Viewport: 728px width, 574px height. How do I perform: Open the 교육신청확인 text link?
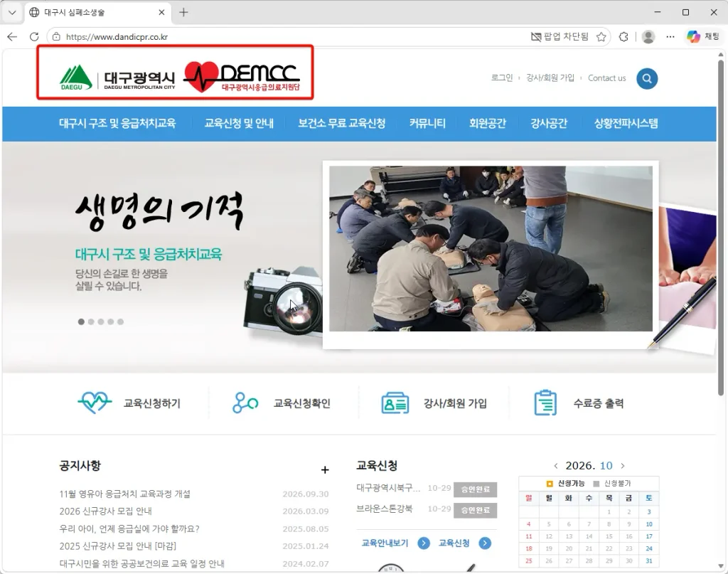pyautogui.click(x=301, y=403)
